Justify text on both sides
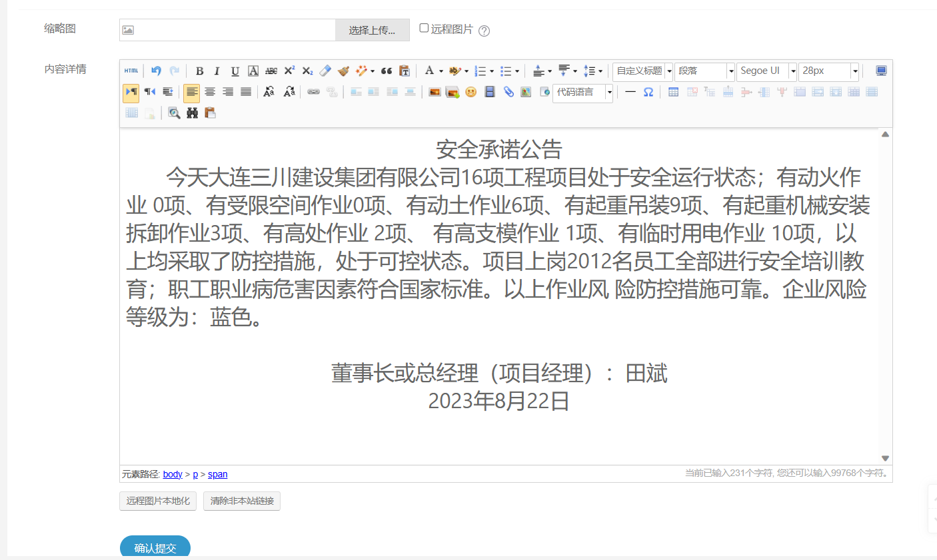The height and width of the screenshot is (560, 937). 246,92
